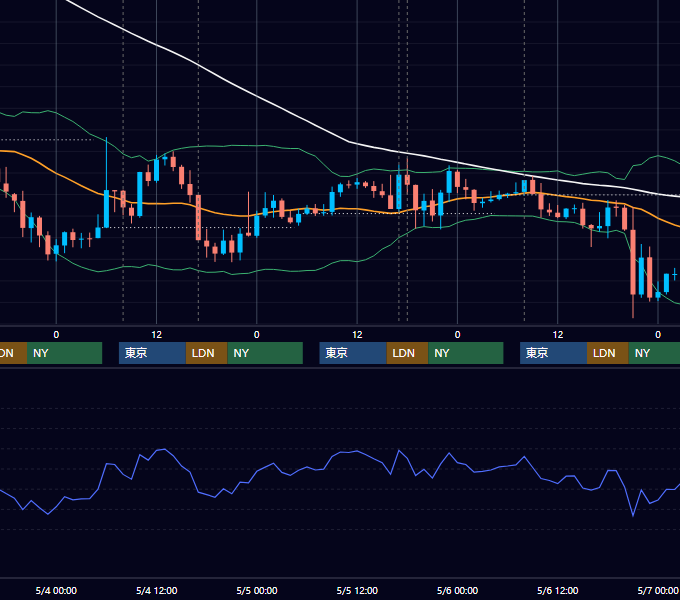This screenshot has height=600, width=680.
Task: Select the NY block following 5/6 LDN
Action: coord(654,353)
